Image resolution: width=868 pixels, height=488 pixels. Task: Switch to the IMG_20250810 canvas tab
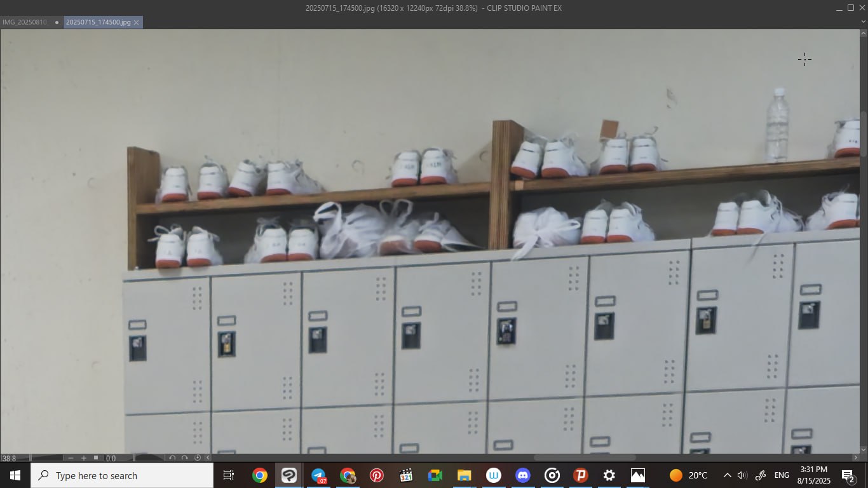(26, 22)
